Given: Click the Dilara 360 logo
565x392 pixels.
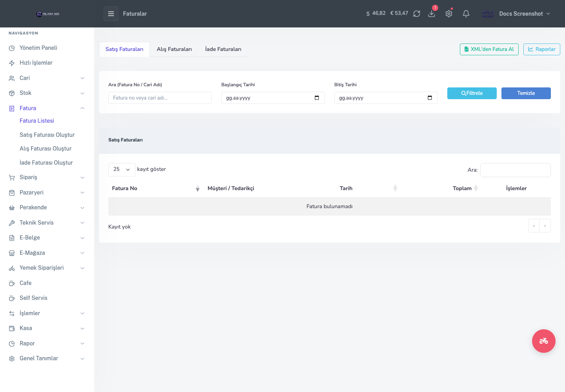Looking at the screenshot, I should pyautogui.click(x=47, y=14).
